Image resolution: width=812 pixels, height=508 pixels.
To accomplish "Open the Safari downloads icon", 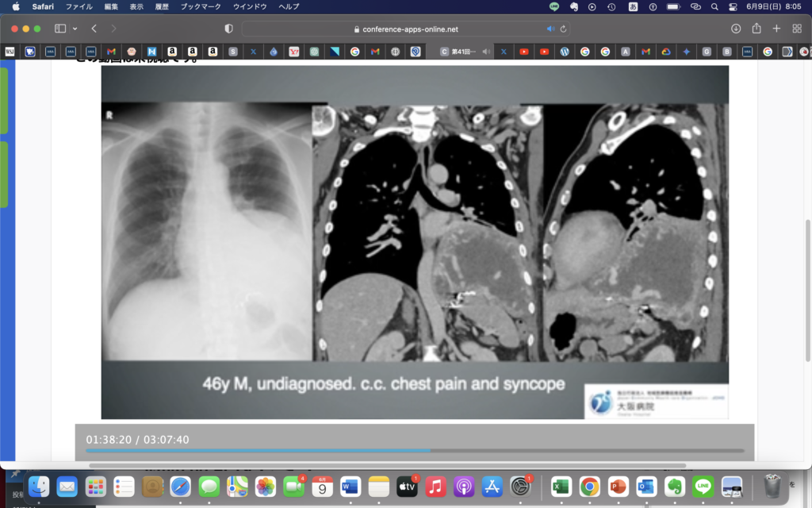I will (x=736, y=29).
